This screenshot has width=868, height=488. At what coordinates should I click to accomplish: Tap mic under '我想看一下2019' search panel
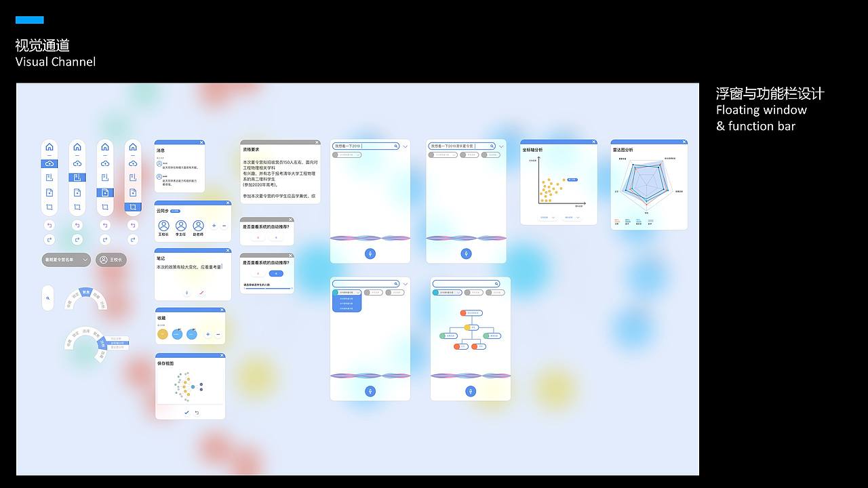(x=370, y=253)
